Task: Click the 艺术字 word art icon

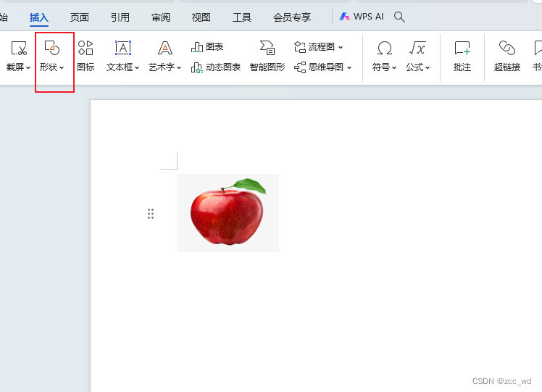Action: (x=165, y=48)
